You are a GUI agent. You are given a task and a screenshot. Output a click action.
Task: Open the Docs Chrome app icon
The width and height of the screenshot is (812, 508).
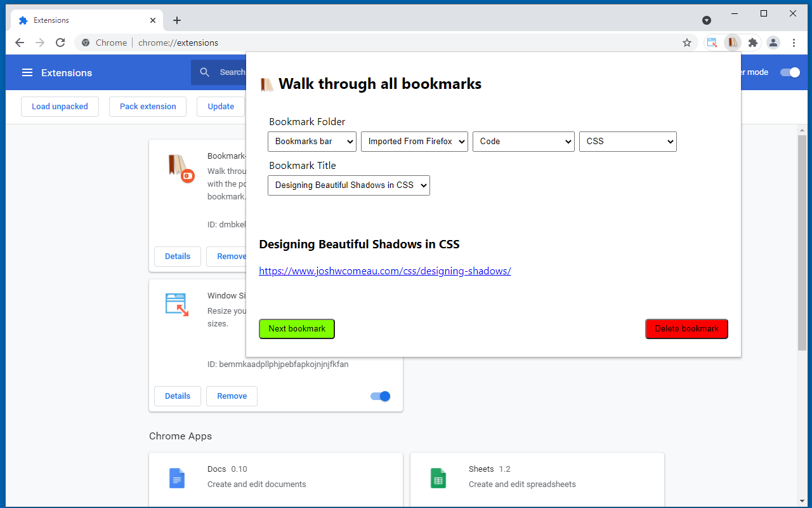[x=176, y=478]
